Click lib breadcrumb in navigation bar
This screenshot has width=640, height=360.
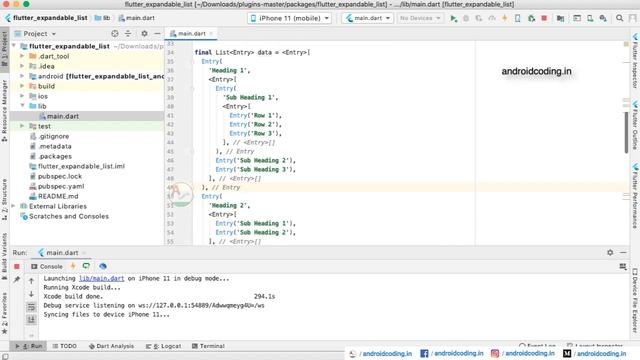point(102,18)
